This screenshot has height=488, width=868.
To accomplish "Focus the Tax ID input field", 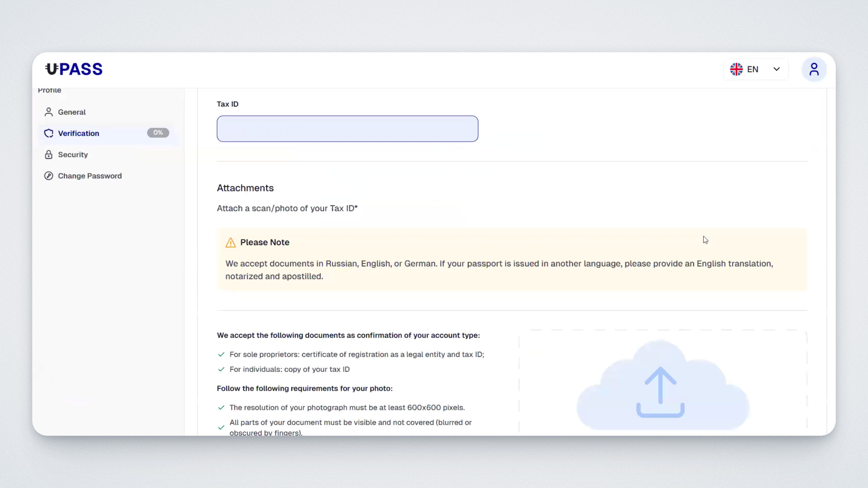I will coord(347,128).
